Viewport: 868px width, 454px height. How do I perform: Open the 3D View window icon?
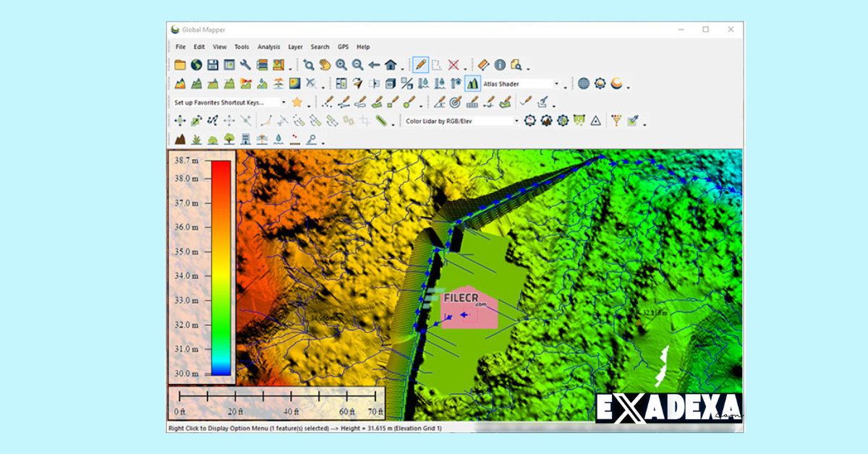click(x=389, y=83)
